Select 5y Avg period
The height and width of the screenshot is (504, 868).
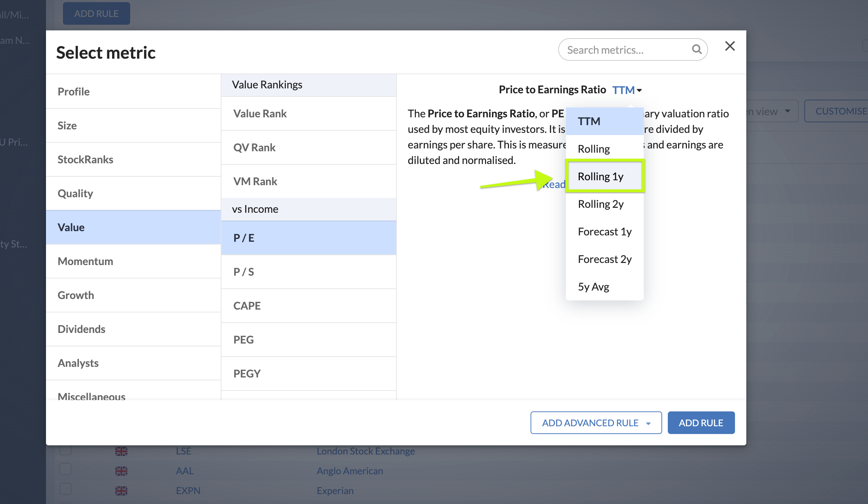tap(604, 287)
